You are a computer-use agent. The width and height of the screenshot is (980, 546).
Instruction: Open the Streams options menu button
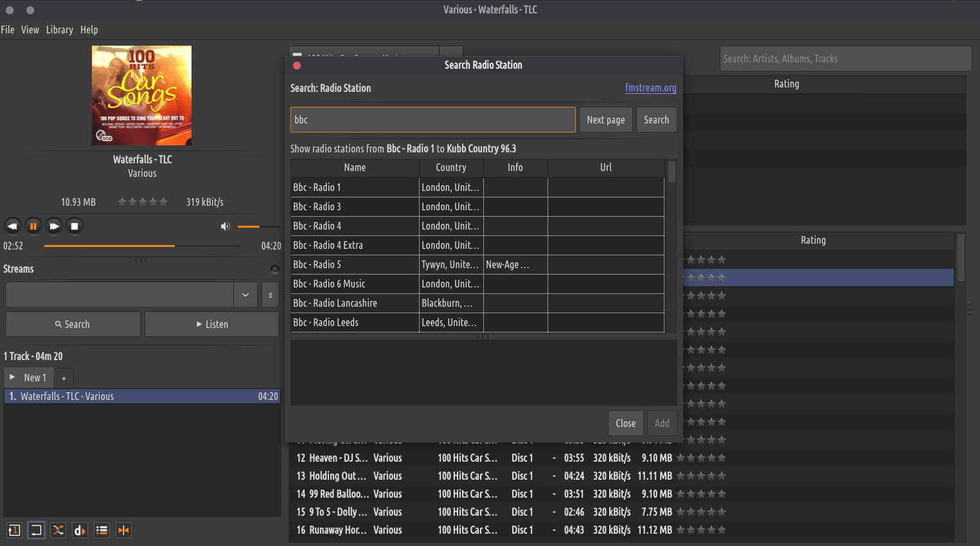[271, 295]
